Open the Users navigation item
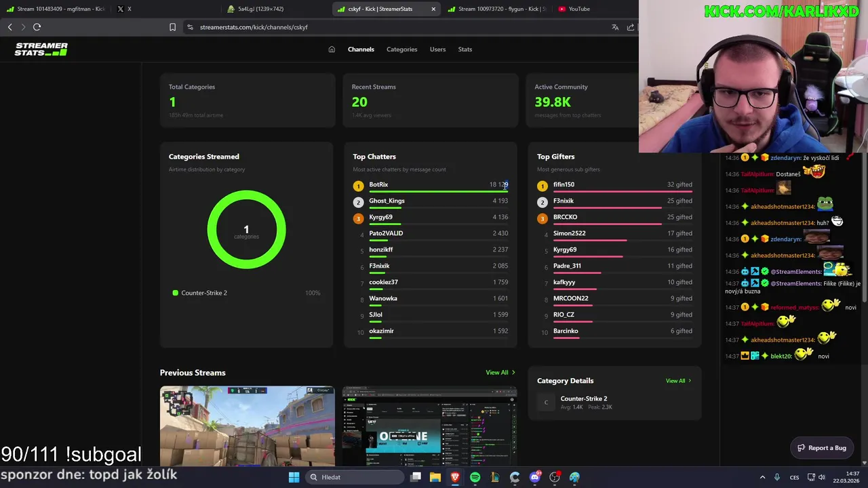 [x=437, y=49]
